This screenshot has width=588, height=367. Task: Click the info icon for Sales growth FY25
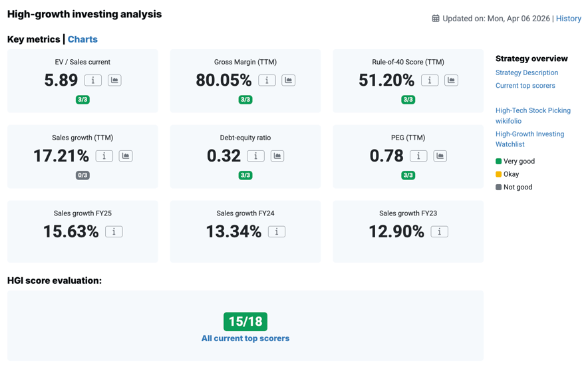click(x=114, y=232)
